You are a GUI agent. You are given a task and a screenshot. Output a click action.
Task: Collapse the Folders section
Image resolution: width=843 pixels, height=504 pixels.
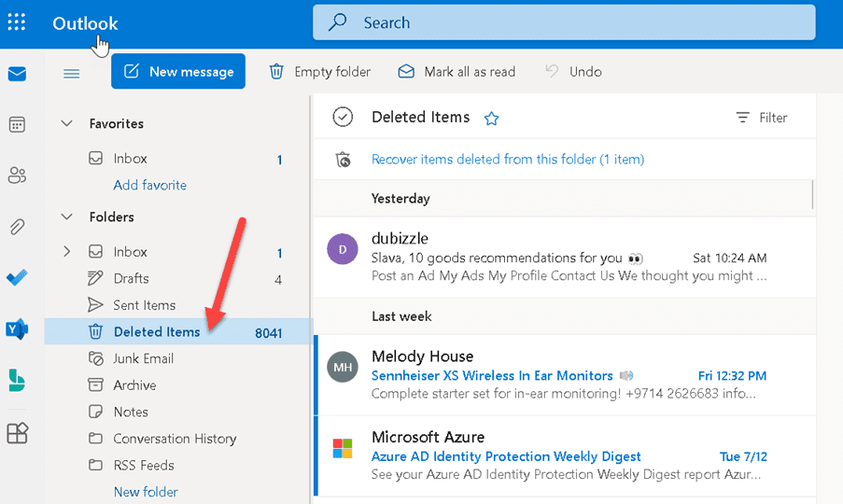[66, 217]
